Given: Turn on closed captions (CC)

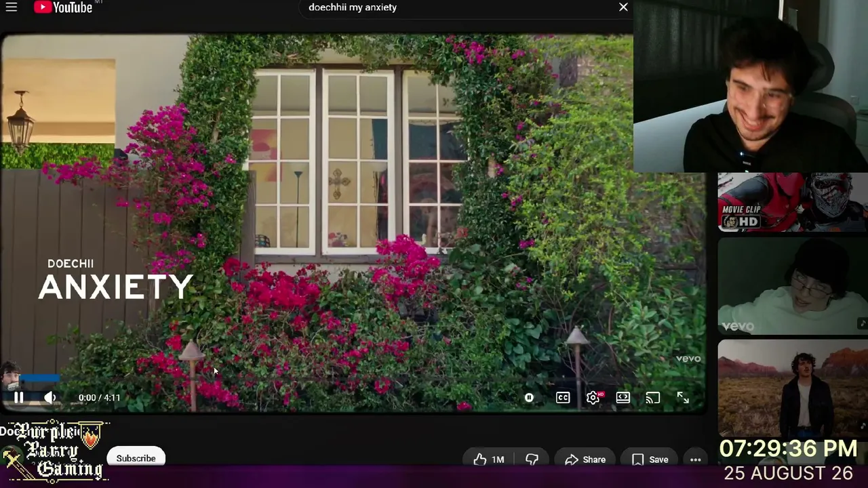Looking at the screenshot, I should (x=563, y=398).
